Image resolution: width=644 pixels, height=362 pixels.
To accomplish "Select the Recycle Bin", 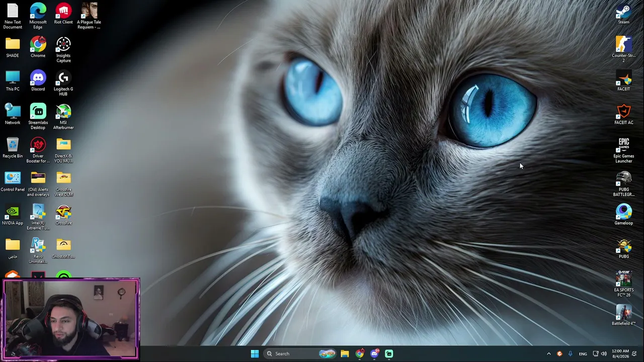I will [x=13, y=148].
